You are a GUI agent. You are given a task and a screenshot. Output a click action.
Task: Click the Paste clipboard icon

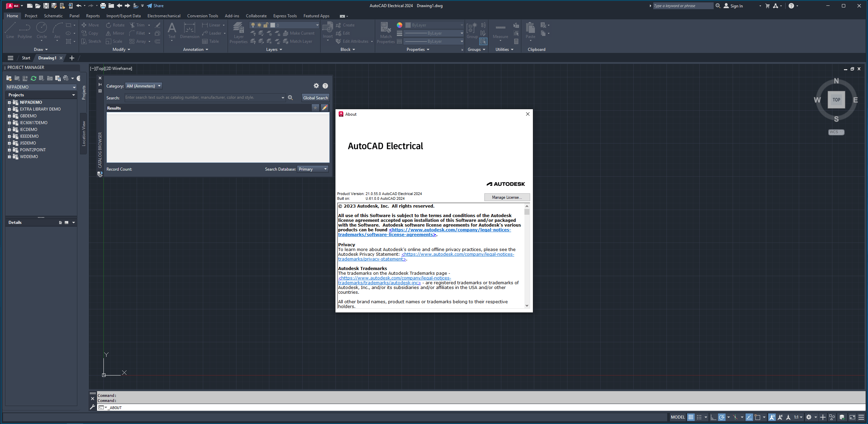pos(530,30)
